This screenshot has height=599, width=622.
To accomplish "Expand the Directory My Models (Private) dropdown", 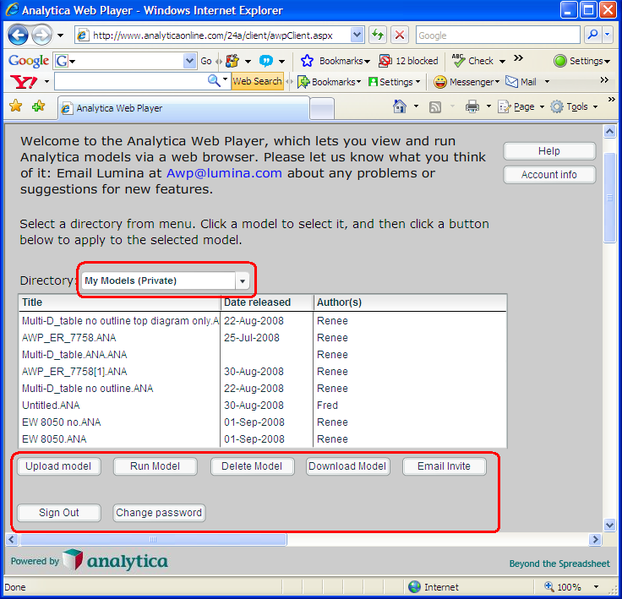I will coord(242,281).
